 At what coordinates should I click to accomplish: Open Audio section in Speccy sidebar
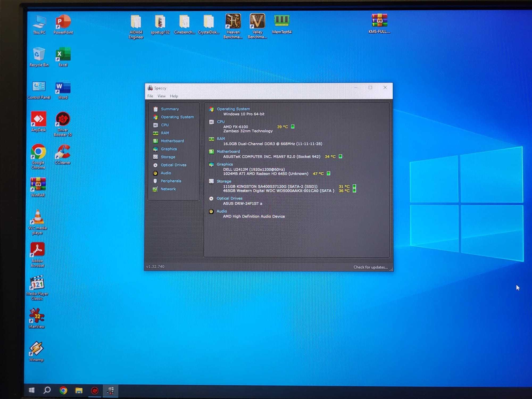166,173
